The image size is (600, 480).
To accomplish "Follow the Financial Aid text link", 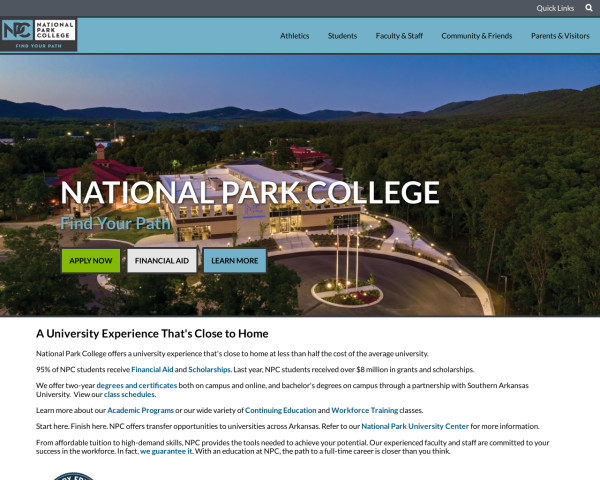I will pos(152,369).
